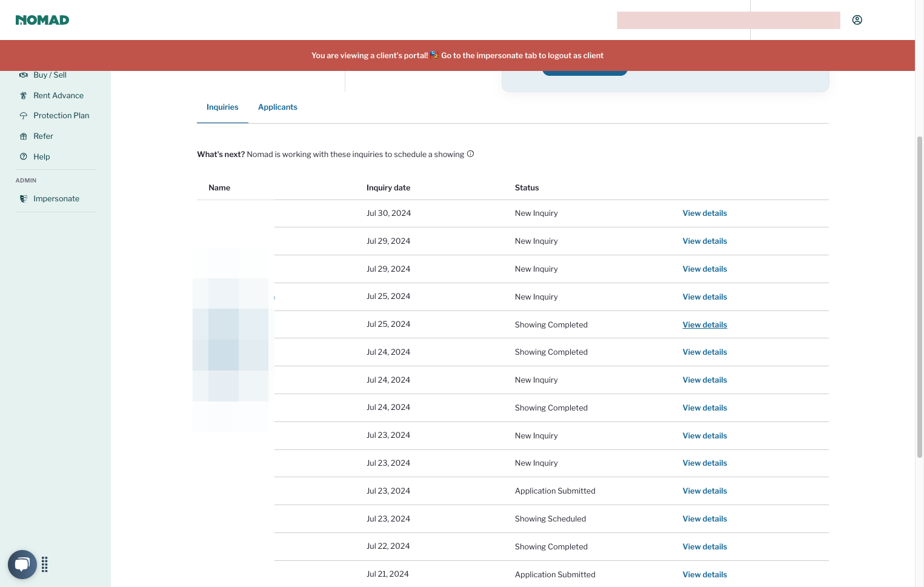This screenshot has width=924, height=587.
Task: View details for the Showing Scheduled row
Action: click(705, 519)
